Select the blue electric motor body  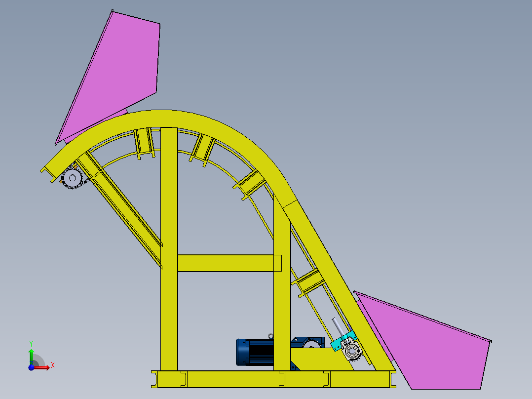[x=255, y=352]
